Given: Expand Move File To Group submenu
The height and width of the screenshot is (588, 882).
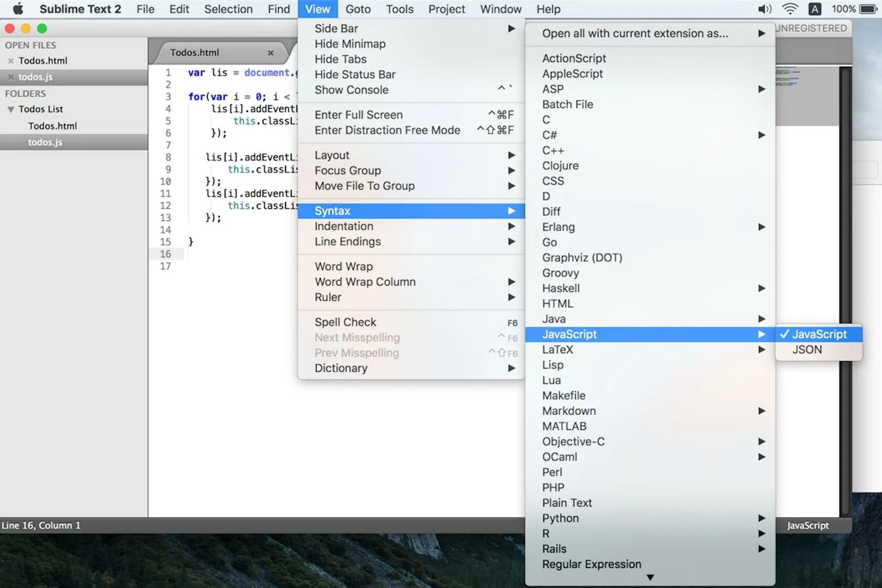Looking at the screenshot, I should [x=411, y=186].
